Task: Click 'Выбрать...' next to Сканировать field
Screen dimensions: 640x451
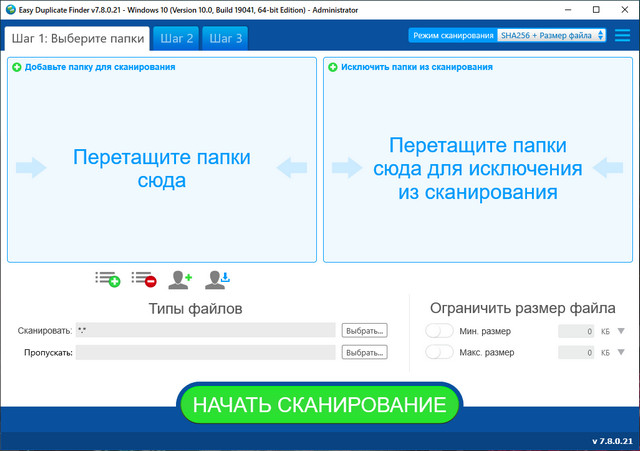Action: click(x=364, y=330)
